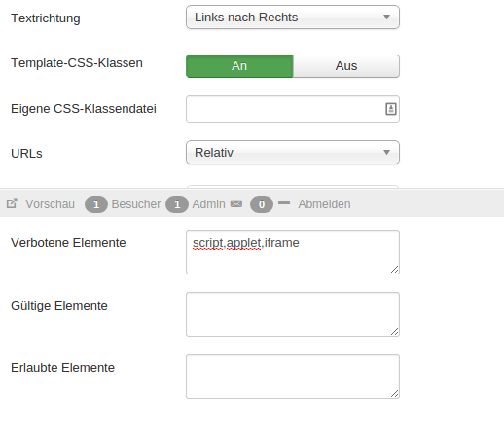Screen dimensions: 504x438
Task: Click Abmelden to log out
Action: [x=324, y=204]
